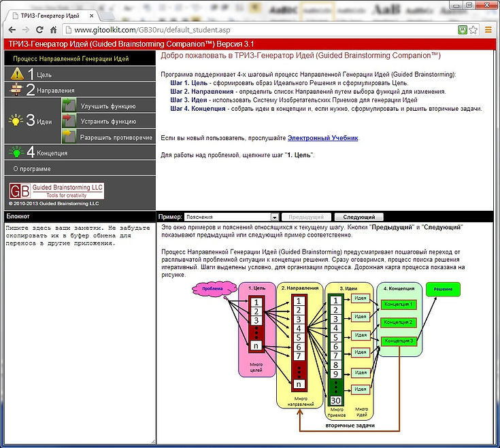Go to browser home page icon
This screenshot has width=500, height=448.
(x=53, y=30)
